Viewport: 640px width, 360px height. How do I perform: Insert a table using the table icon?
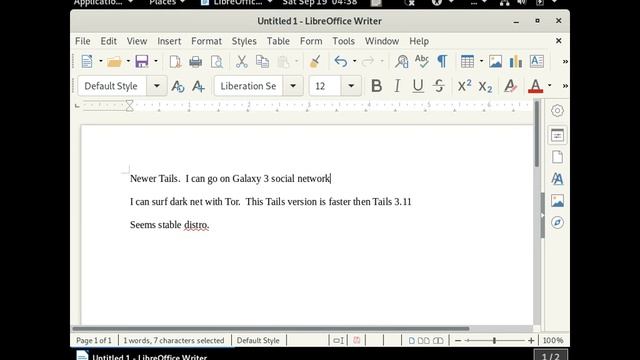467,62
